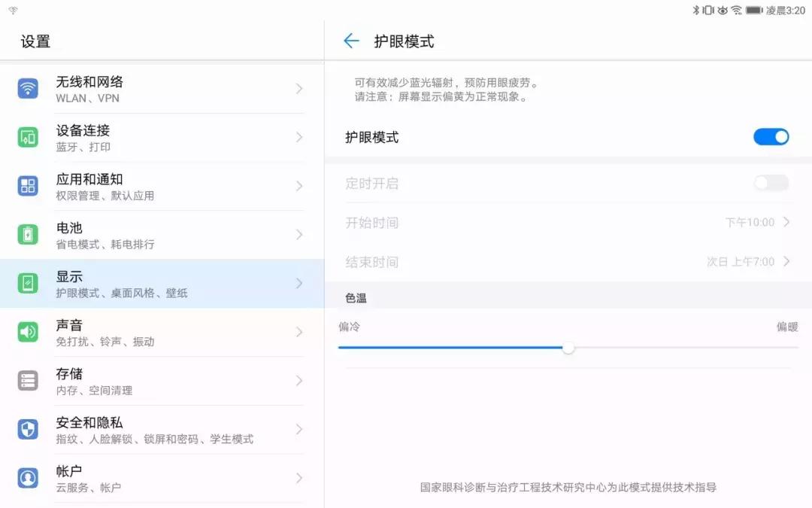This screenshot has width=812, height=508.
Task: Expand the 无线和网络 chevron arrow
Action: pyautogui.click(x=299, y=88)
